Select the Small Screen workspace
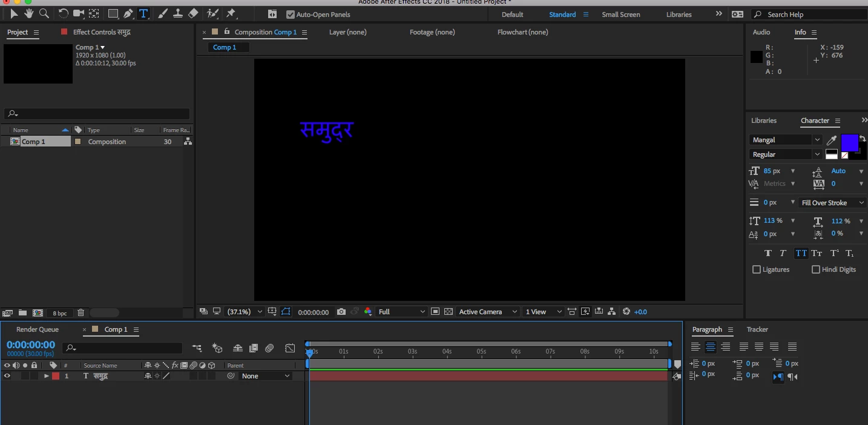This screenshot has height=425, width=868. pos(621,15)
